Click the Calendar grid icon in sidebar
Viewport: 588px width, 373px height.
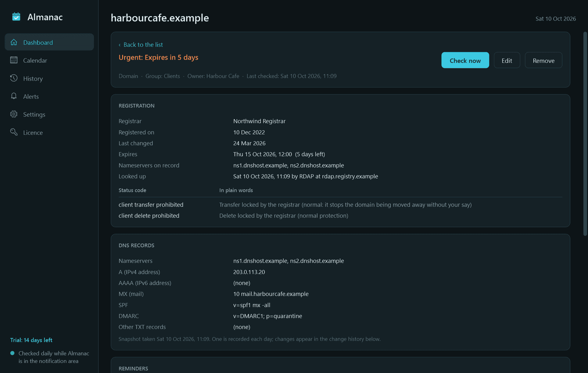[x=14, y=60]
